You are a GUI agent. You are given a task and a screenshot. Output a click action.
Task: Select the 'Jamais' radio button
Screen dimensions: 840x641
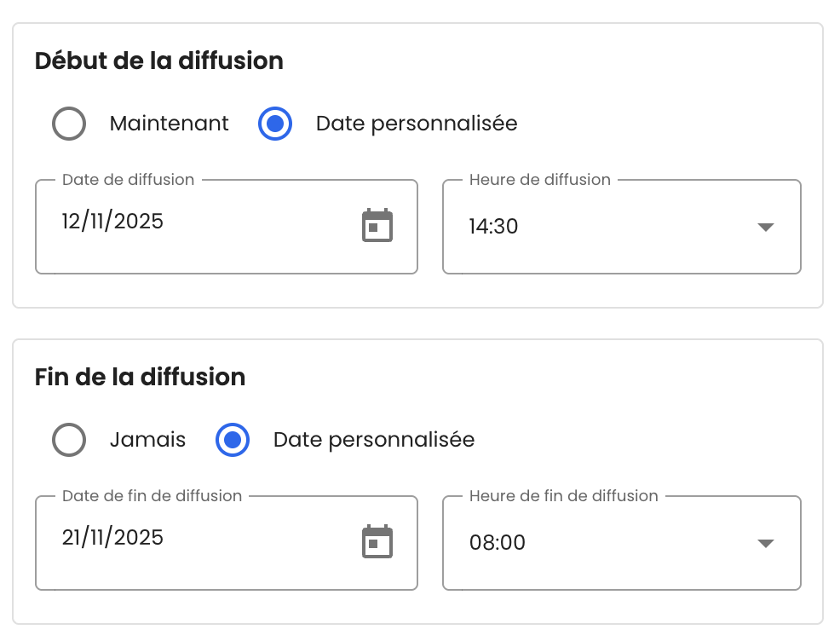[69, 440]
